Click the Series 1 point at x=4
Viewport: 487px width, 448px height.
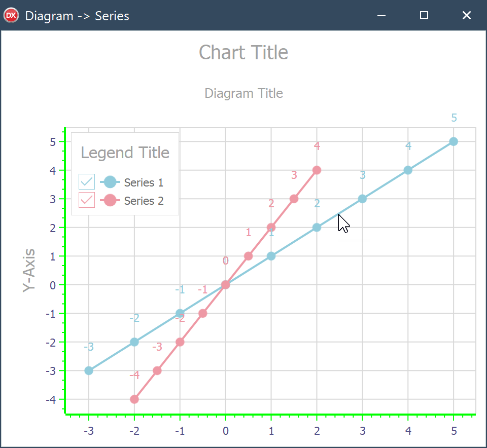coord(408,170)
